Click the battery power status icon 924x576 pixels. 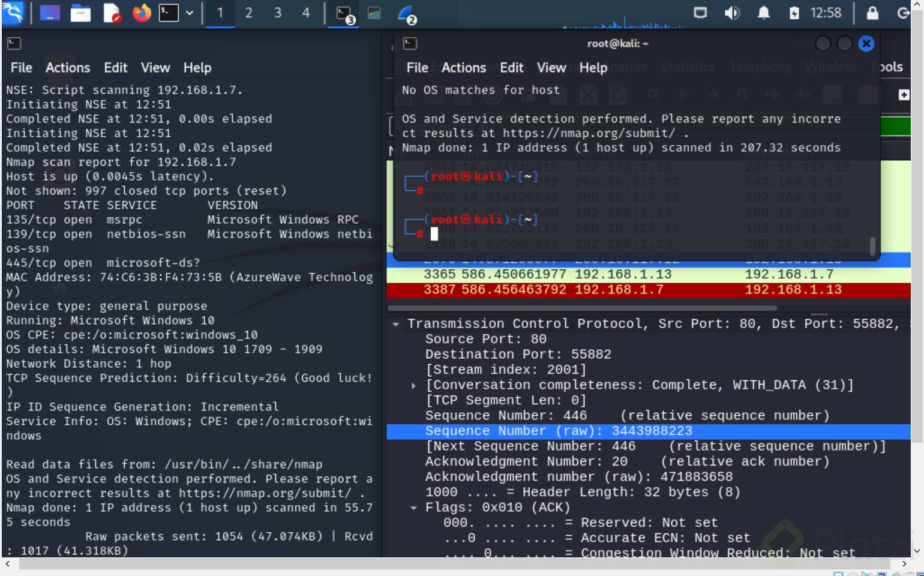pyautogui.click(x=794, y=13)
